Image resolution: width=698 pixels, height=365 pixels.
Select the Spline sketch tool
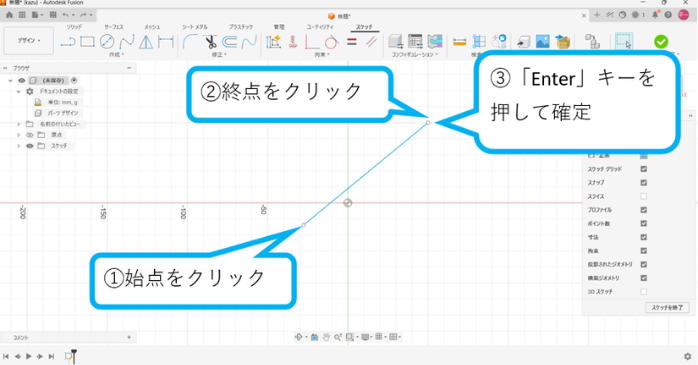(126, 42)
